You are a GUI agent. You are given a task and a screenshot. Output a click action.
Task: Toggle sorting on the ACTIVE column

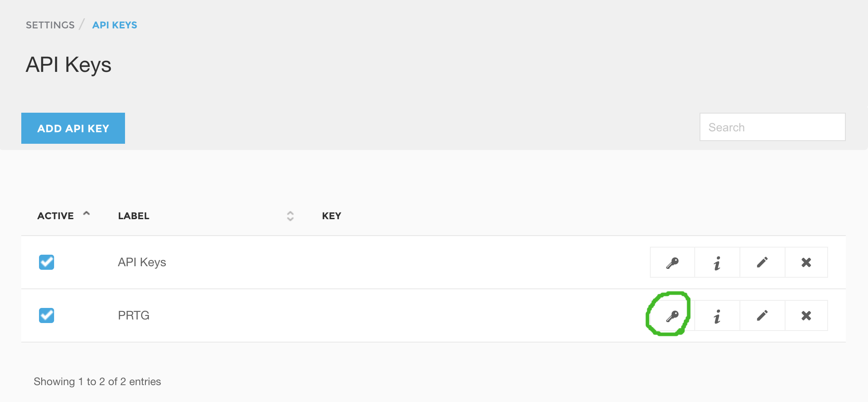[55, 216]
